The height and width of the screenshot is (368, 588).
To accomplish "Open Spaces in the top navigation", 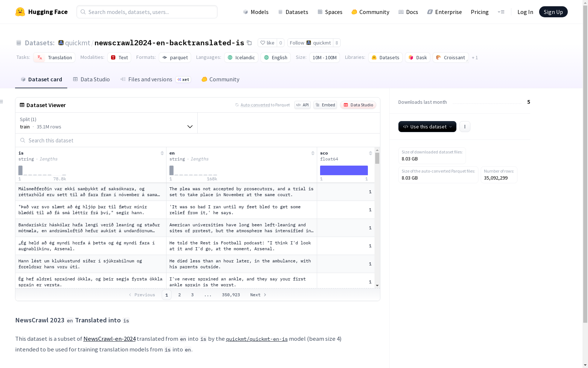I will [330, 12].
